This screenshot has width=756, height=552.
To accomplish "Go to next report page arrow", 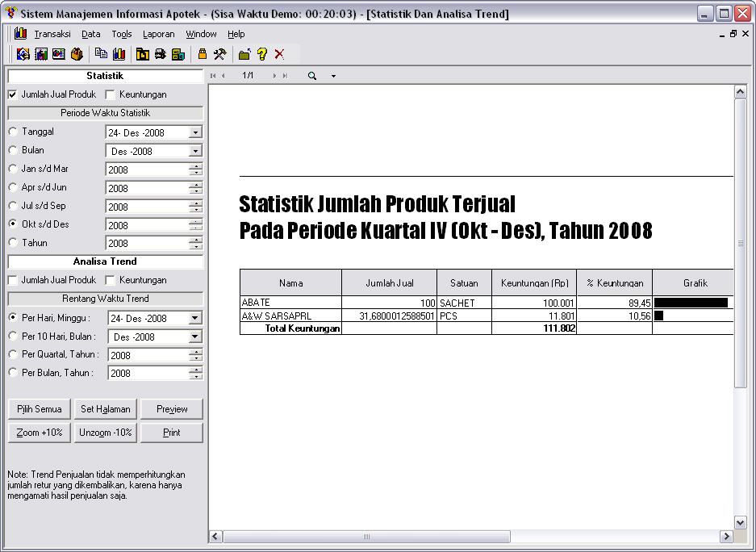I will click(x=274, y=76).
